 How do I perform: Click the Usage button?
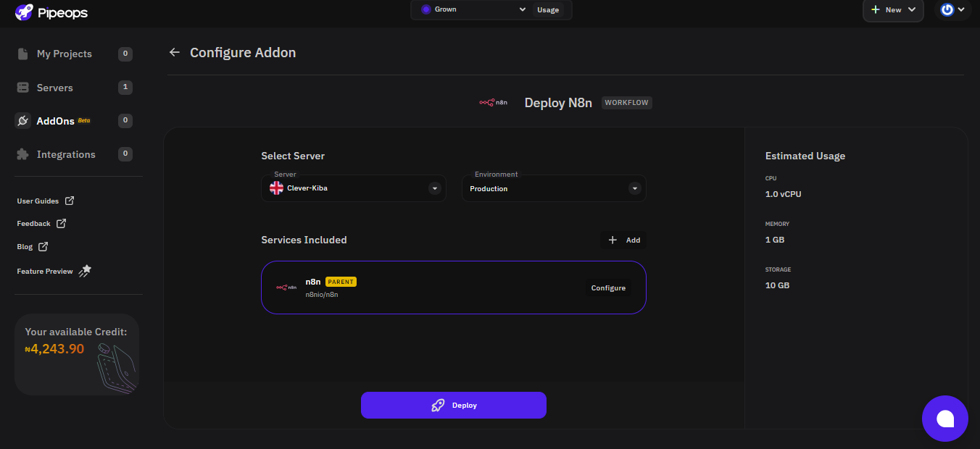click(x=548, y=10)
